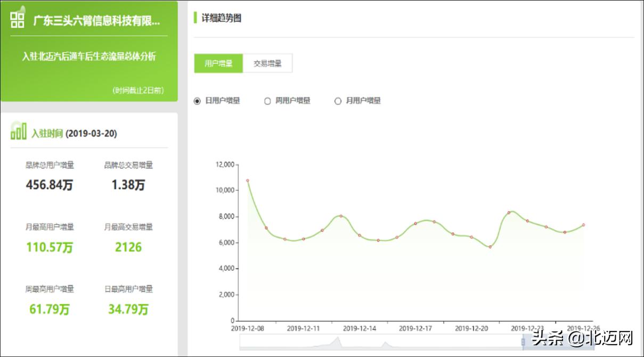
Task: Select the 周用户增量 radio button
Action: (x=267, y=101)
